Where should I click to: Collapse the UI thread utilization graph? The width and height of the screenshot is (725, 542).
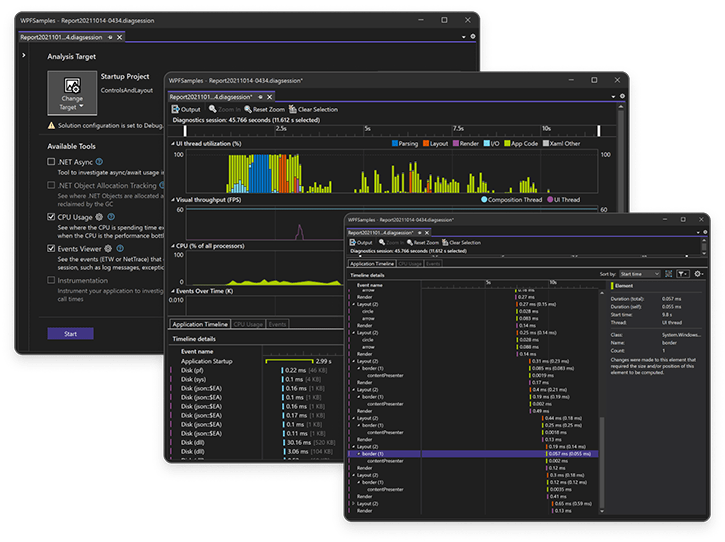(x=172, y=143)
